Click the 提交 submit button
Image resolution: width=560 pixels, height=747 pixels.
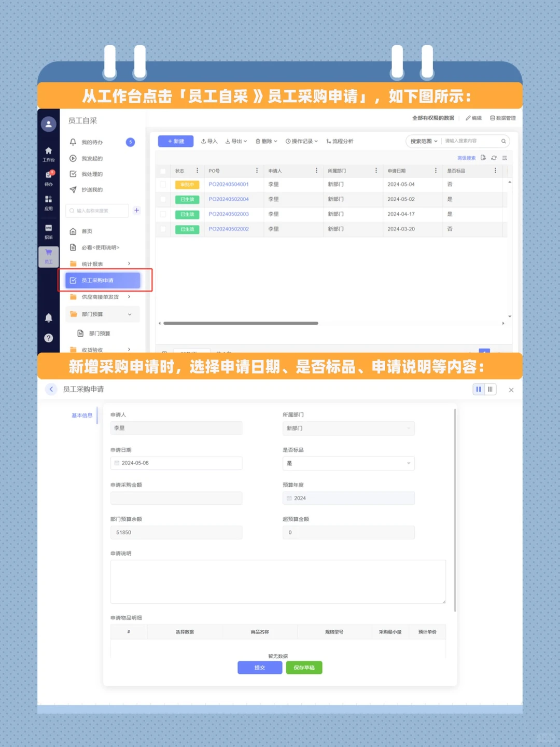coord(259,668)
